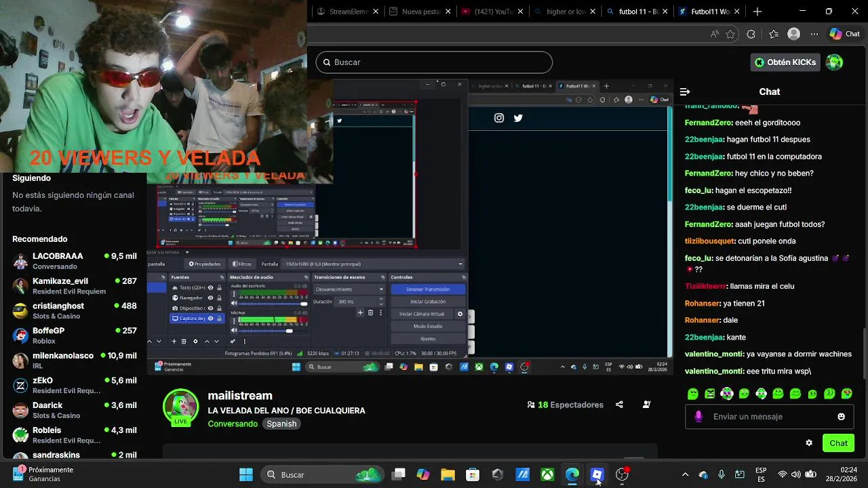Click the Twitter icon in the stream preview

tap(518, 118)
